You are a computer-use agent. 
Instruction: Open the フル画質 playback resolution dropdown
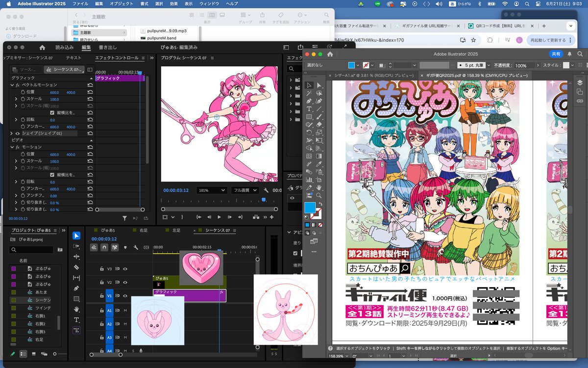pyautogui.click(x=245, y=190)
